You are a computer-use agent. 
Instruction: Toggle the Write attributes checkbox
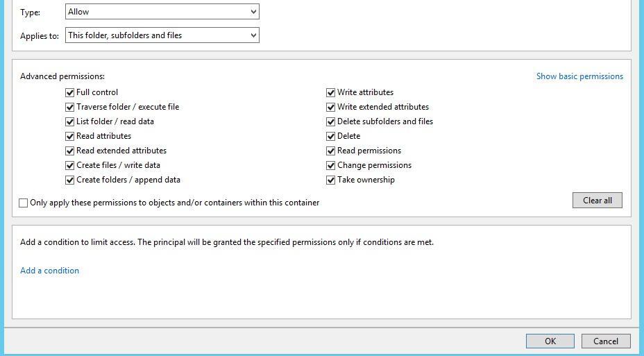[x=330, y=93]
